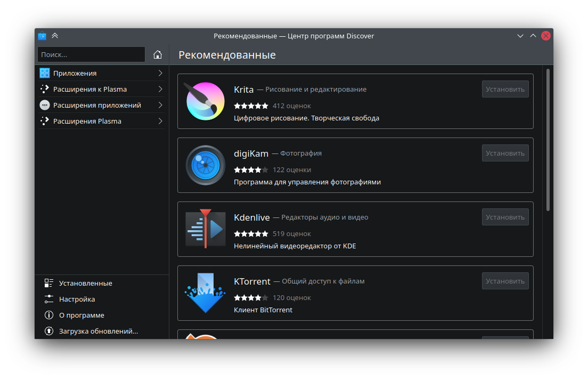Click the Krita app title

click(x=244, y=90)
